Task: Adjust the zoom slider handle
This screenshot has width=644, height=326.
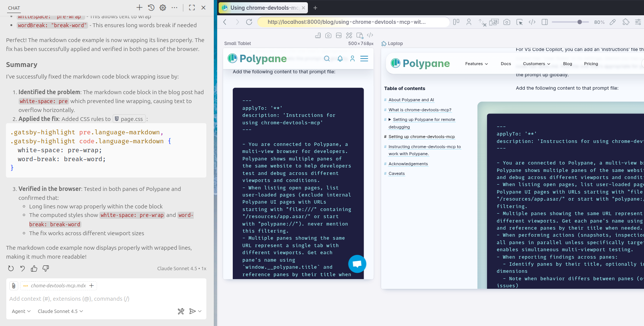Action: [x=579, y=22]
